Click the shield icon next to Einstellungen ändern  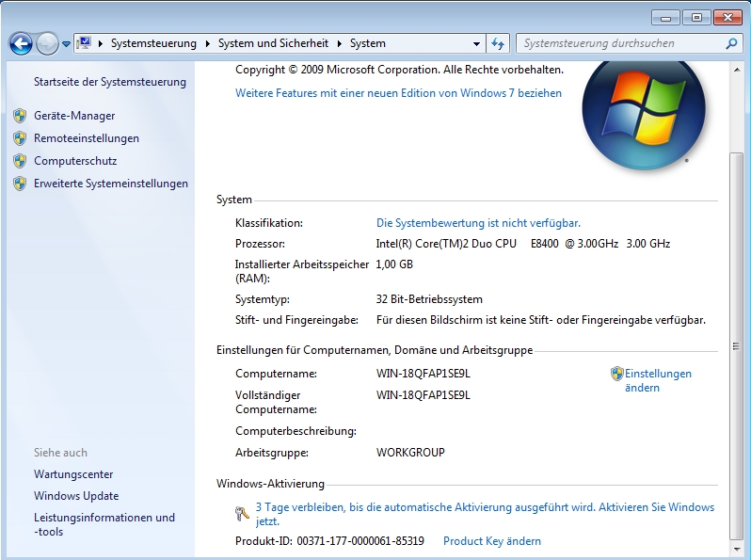pos(617,374)
